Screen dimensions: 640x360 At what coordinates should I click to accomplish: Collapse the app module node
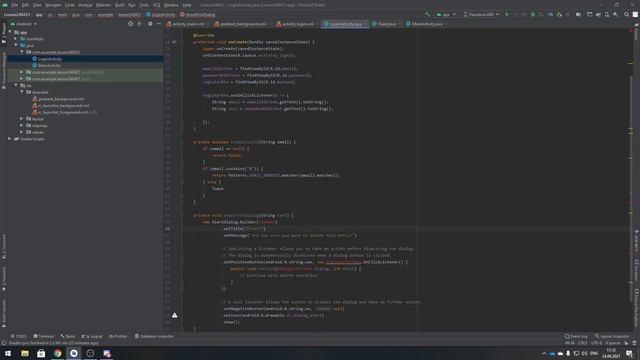pyautogui.click(x=10, y=32)
